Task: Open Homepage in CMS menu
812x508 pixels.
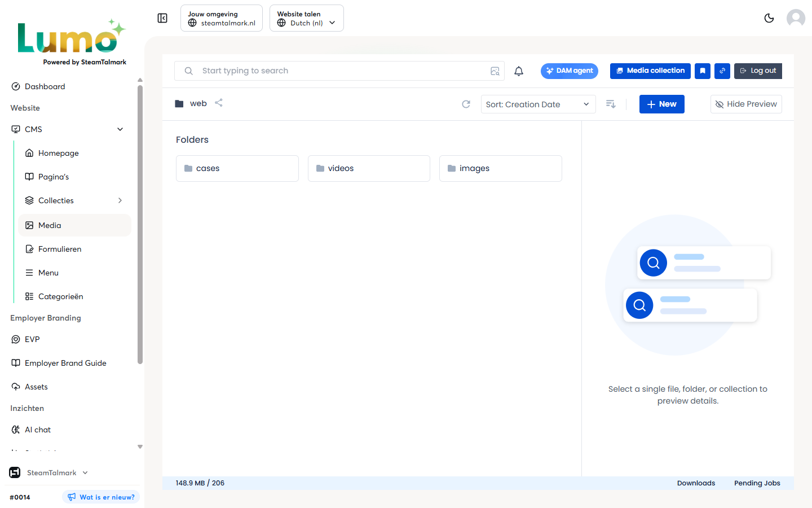Action: coord(52,153)
